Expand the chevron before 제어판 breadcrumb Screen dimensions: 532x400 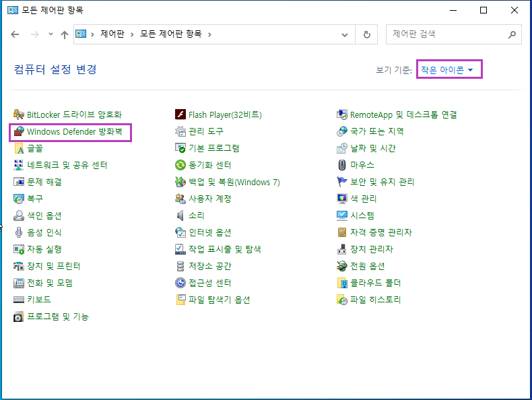pyautogui.click(x=92, y=34)
